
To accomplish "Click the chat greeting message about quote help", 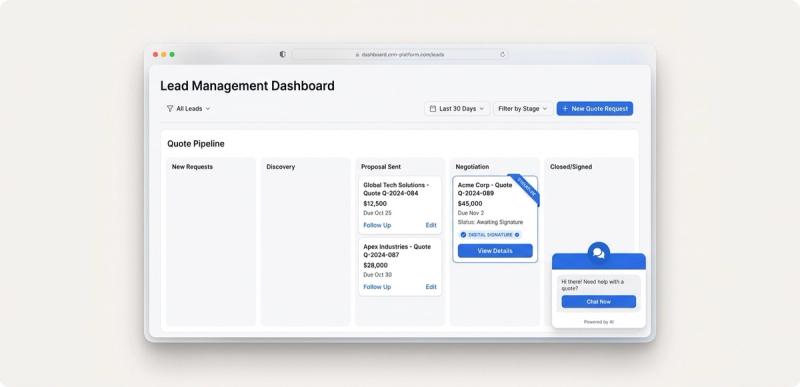I will [592, 285].
